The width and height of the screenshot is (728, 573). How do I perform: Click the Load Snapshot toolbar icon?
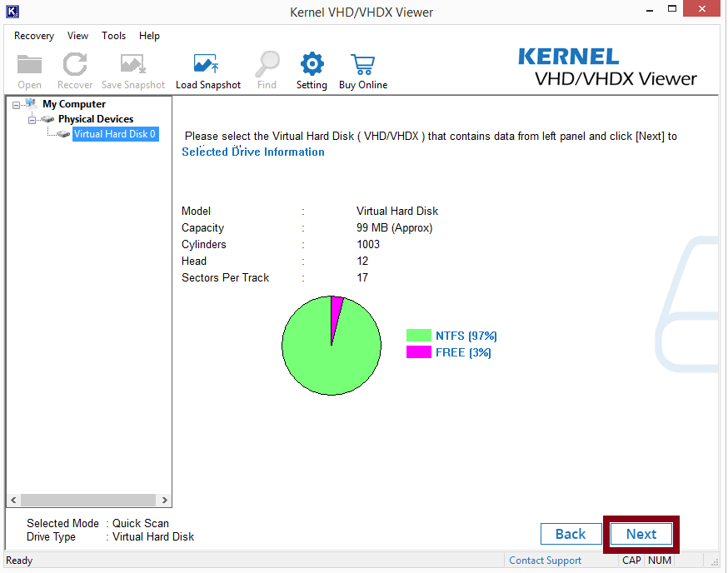207,64
